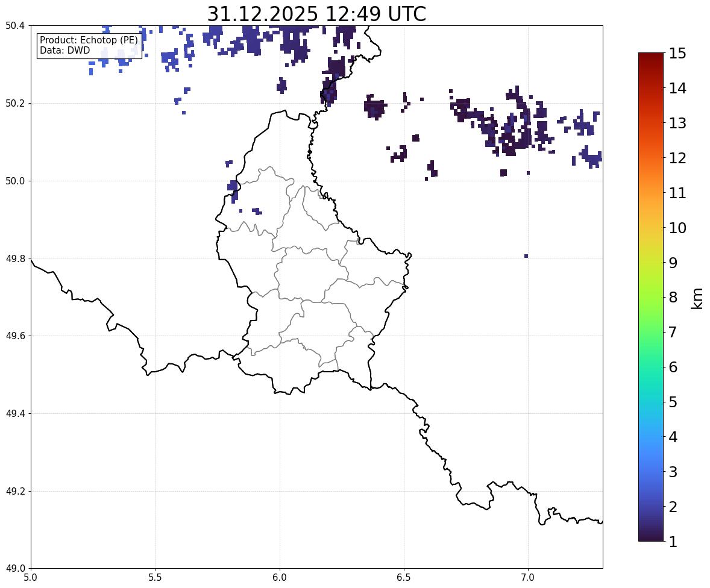Viewport: 710px width, 588px height.
Task: Click colorbar tick label 12
Action: [677, 158]
